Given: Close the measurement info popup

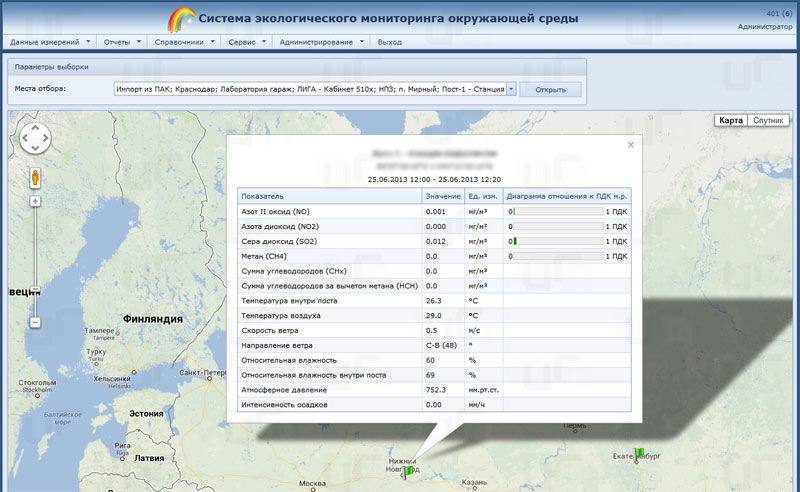Looking at the screenshot, I should click(x=631, y=145).
